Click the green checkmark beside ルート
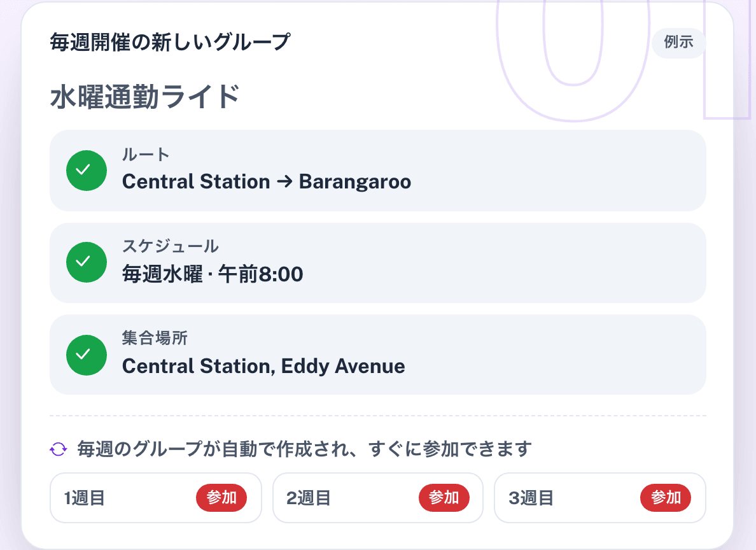Image resolution: width=756 pixels, height=550 pixels. click(87, 171)
